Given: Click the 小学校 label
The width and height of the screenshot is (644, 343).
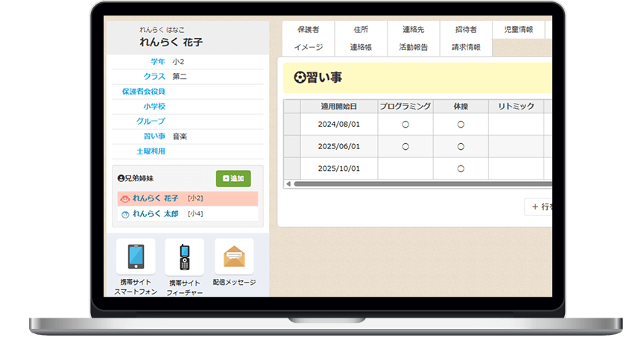Looking at the screenshot, I should click(154, 107).
